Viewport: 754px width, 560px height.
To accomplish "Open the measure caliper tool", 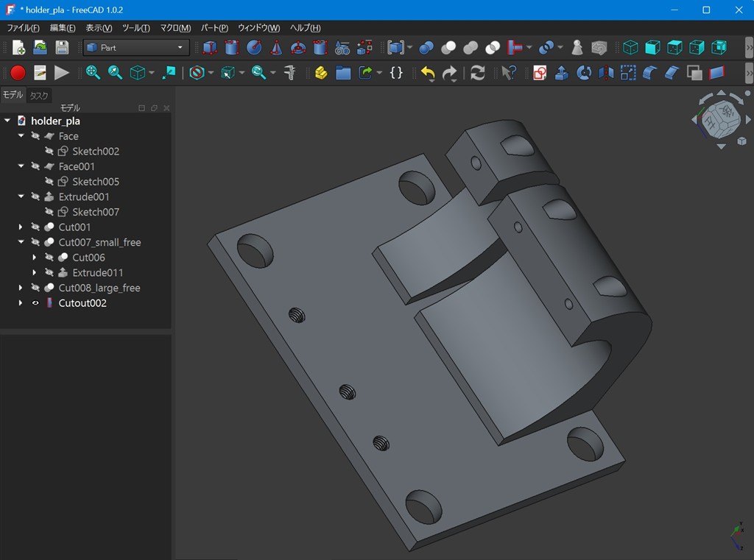I will (290, 73).
